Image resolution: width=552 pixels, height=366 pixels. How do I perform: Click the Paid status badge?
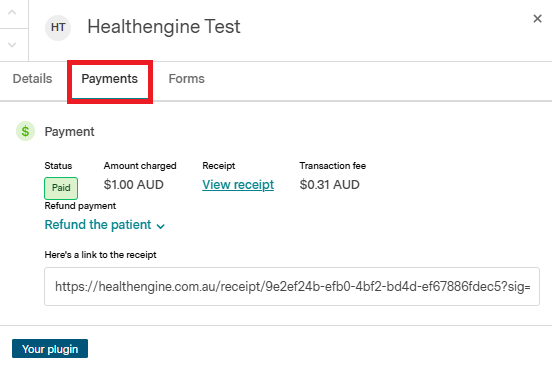point(61,188)
